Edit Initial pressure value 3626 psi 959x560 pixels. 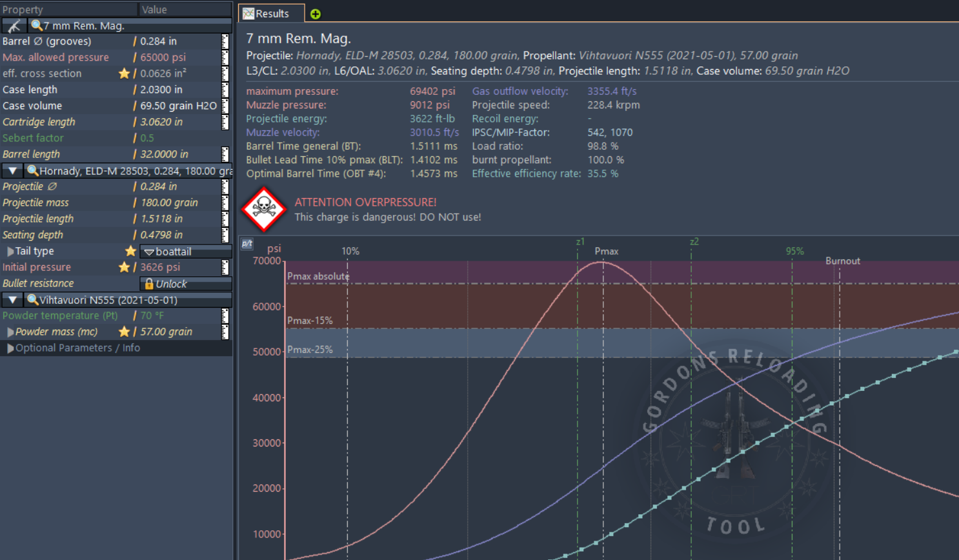coord(160,267)
